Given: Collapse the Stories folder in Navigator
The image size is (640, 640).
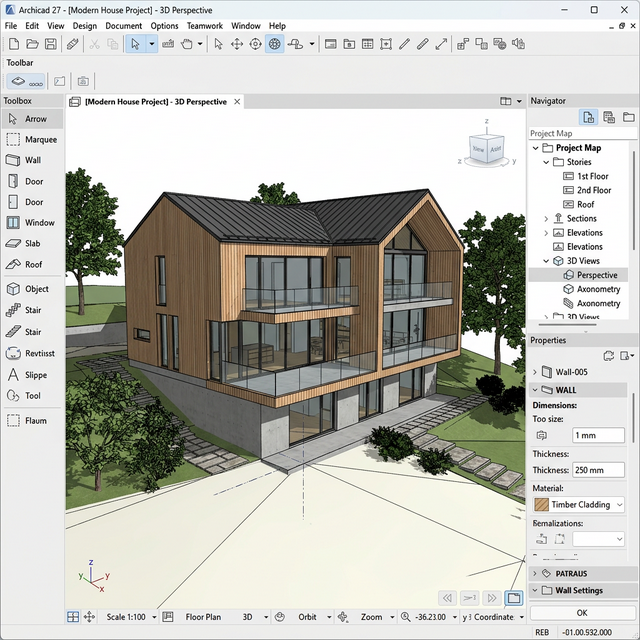Looking at the screenshot, I should [546, 162].
